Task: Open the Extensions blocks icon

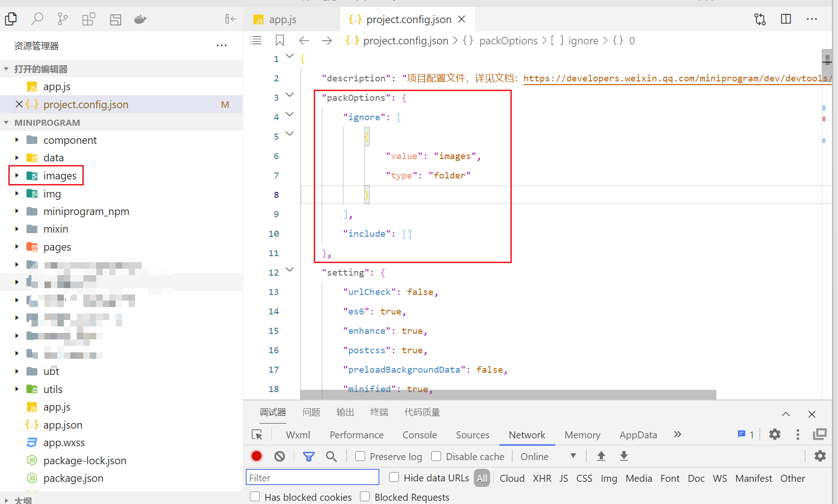Action: [x=88, y=19]
